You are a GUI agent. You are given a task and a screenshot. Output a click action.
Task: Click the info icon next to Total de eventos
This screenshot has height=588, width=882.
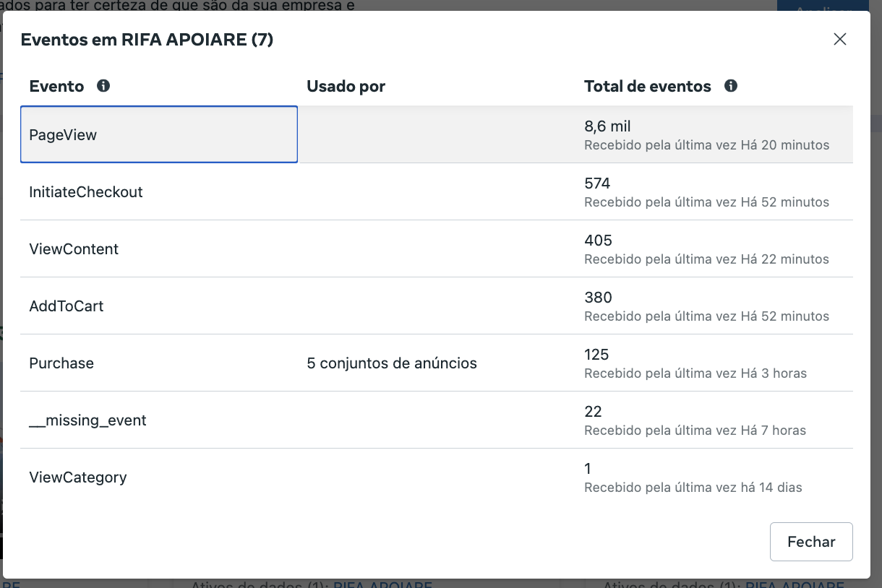coord(731,86)
